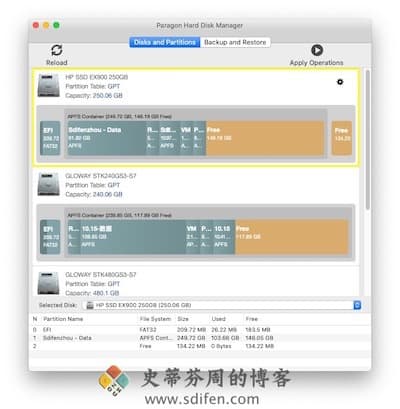Select the VM partition block on GLOWAY STK240GS3-S7
This screenshot has width=400, height=409.
pyautogui.click(x=192, y=237)
